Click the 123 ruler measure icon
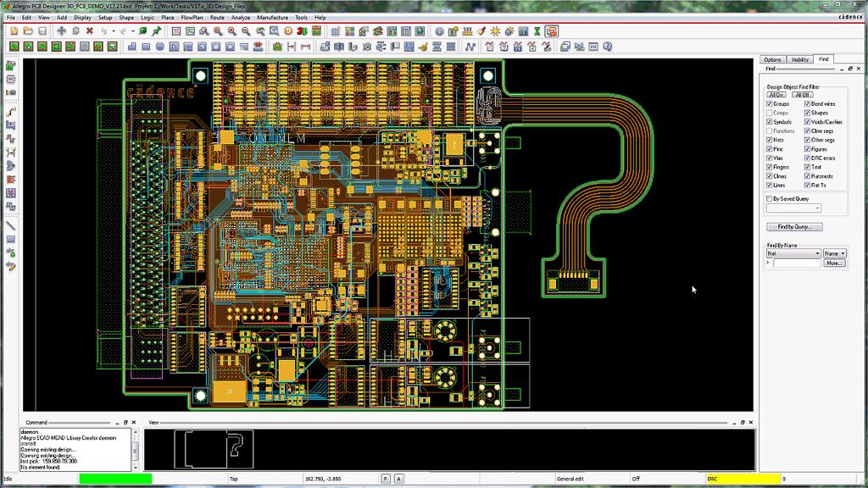Image resolution: width=868 pixels, height=488 pixels. (467, 31)
